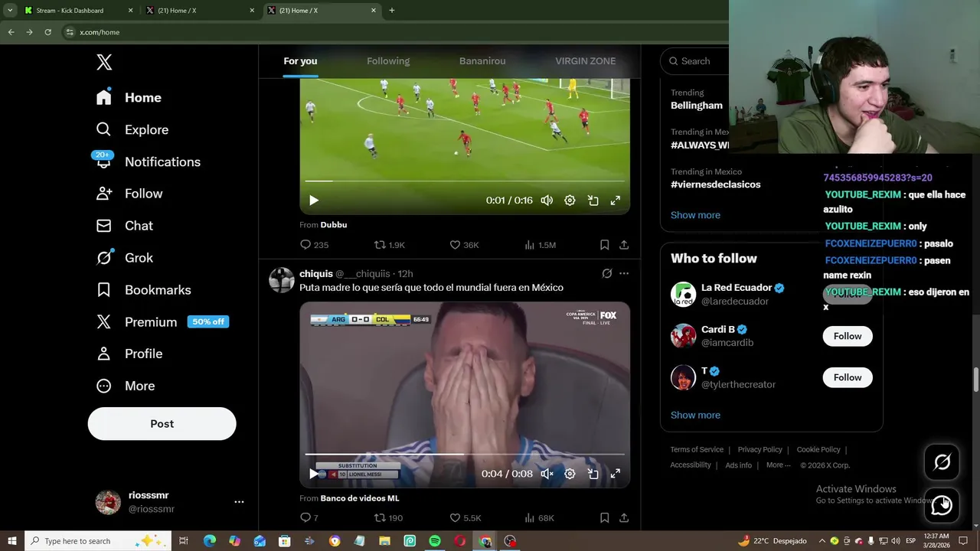
Task: Switch to the Bananirou tab
Action: [482, 61]
